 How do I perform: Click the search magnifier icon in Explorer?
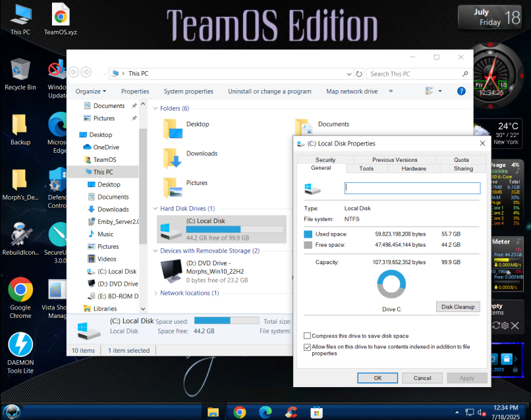pos(465,74)
